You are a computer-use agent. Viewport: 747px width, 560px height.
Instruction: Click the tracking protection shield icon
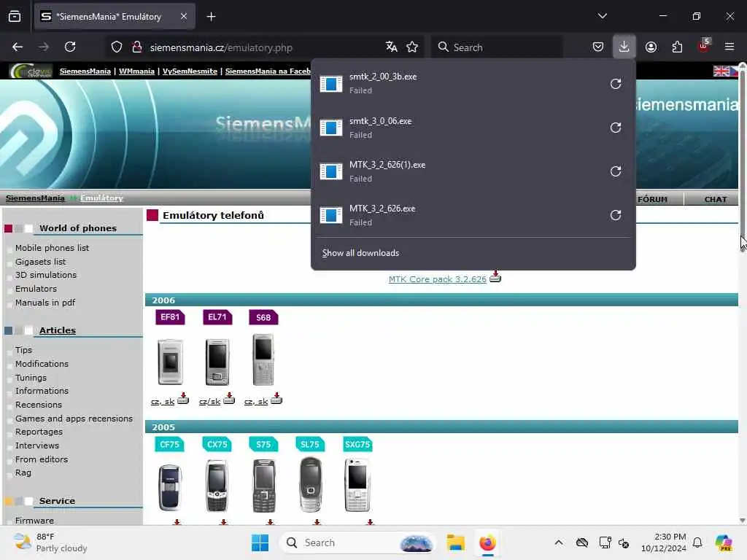tap(117, 47)
